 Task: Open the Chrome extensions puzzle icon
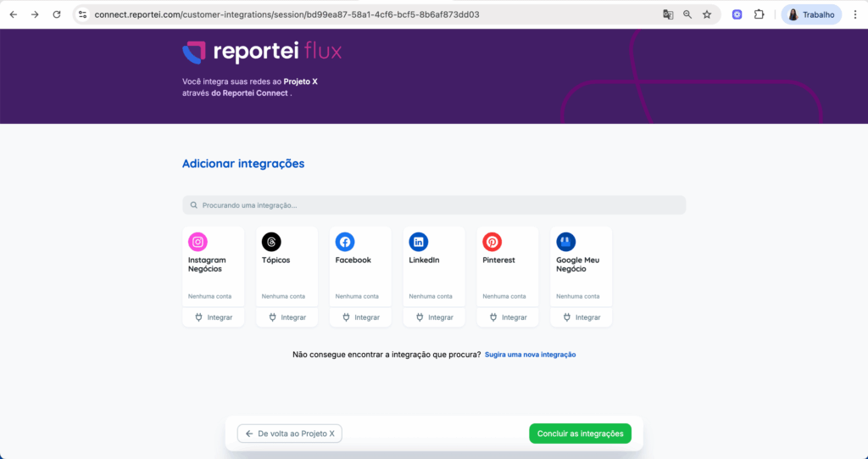coord(759,14)
